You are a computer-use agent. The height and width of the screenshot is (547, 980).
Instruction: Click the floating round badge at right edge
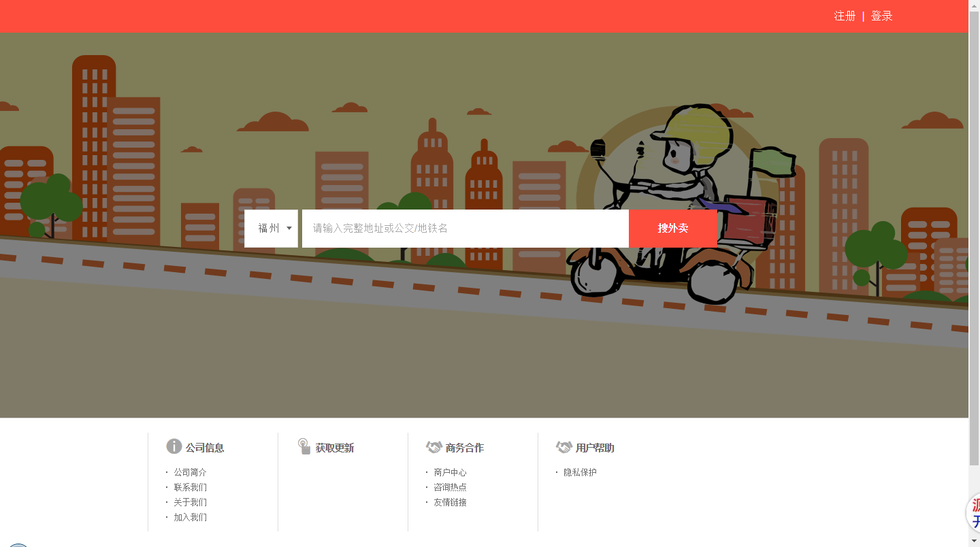[x=973, y=513]
